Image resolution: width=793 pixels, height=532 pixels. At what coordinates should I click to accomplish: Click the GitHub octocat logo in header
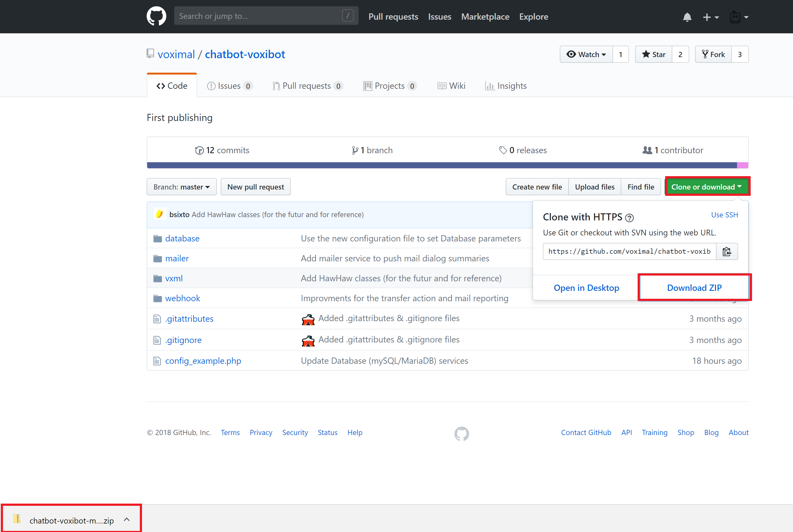click(x=156, y=16)
